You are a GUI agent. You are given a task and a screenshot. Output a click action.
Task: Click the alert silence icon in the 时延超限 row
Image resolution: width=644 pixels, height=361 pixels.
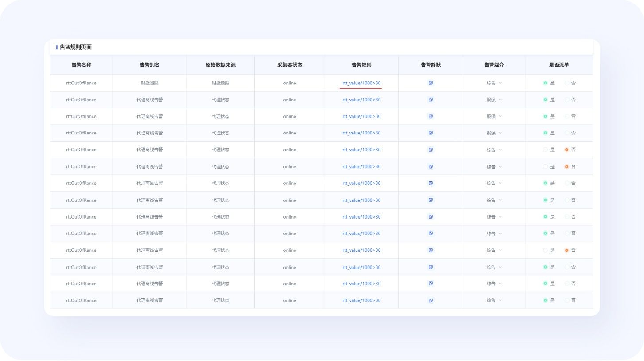click(431, 83)
